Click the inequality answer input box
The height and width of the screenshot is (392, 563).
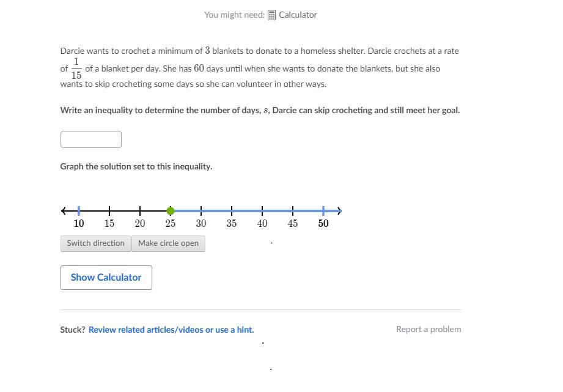coord(91,139)
